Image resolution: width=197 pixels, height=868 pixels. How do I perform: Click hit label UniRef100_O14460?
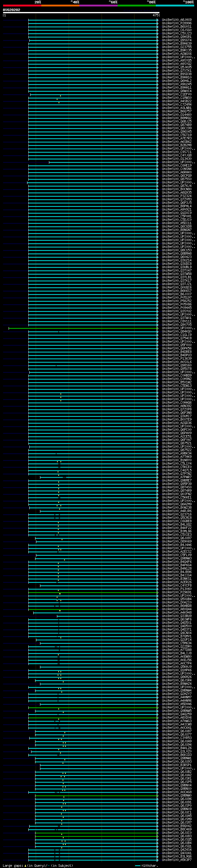pos(177,115)
